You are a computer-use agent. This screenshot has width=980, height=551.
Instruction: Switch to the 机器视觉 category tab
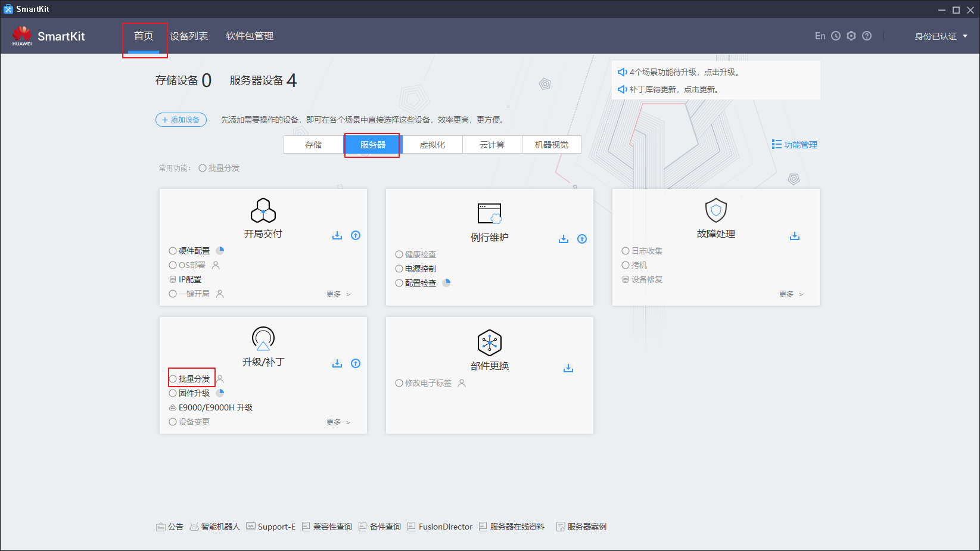point(552,145)
